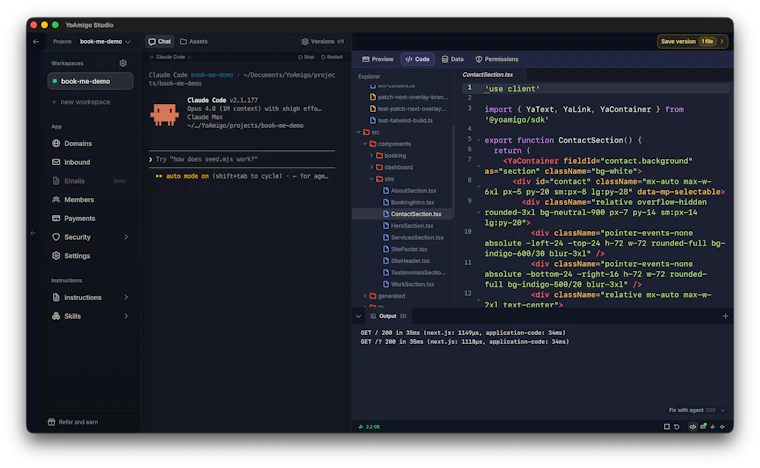Expand the generated folder
The height and width of the screenshot is (468, 760).
tap(365, 296)
